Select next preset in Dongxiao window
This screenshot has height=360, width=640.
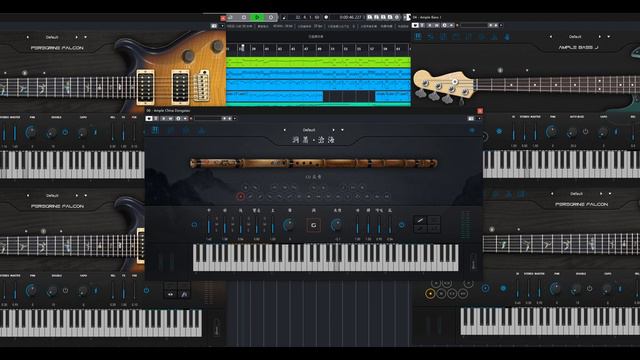click(333, 130)
